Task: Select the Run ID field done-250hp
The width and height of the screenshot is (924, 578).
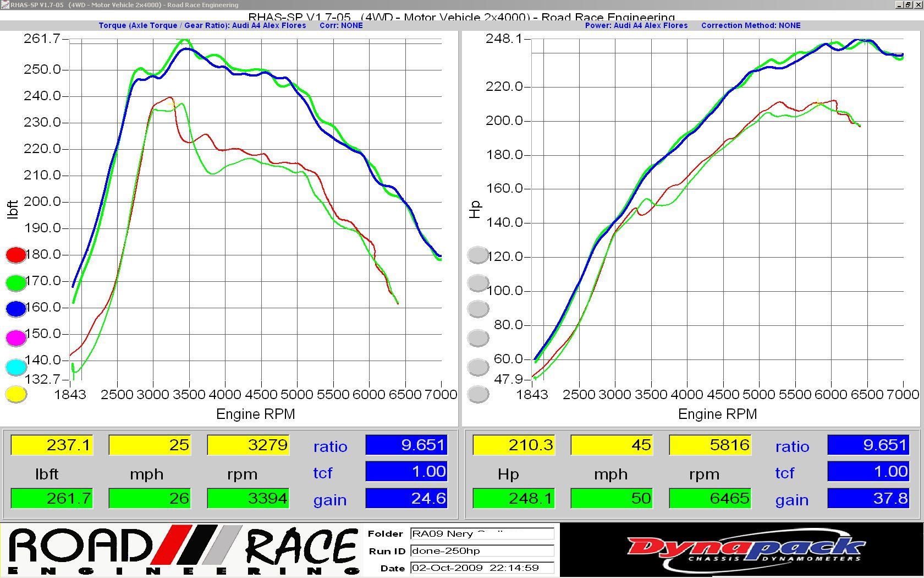Action: (x=482, y=551)
